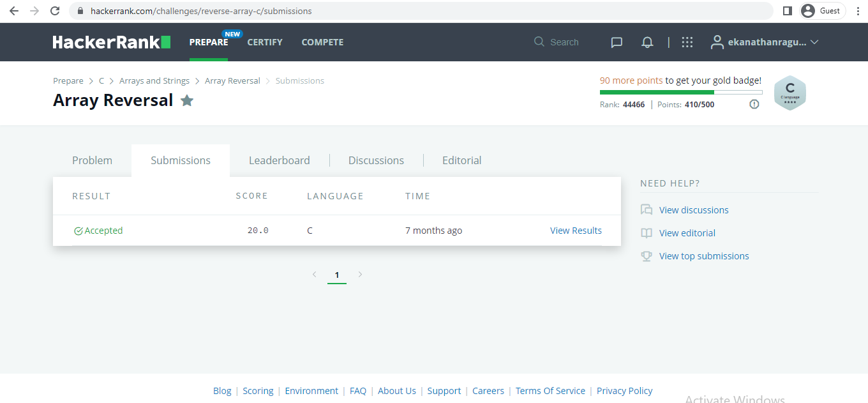Click the gold badge progress bar
The width and height of the screenshot is (868, 403).
681,93
